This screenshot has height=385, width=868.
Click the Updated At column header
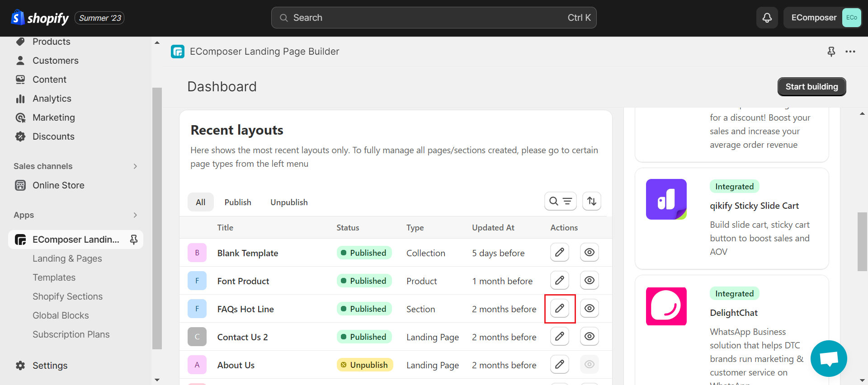click(x=493, y=228)
